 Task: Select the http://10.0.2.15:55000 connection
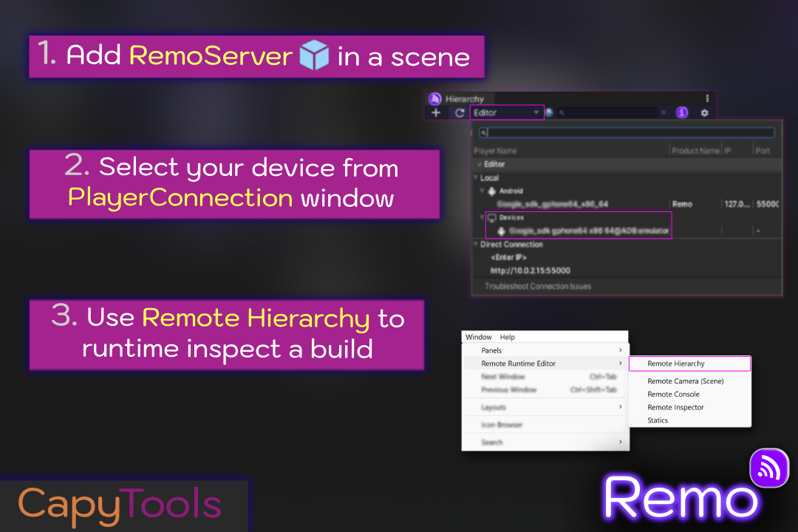click(531, 271)
